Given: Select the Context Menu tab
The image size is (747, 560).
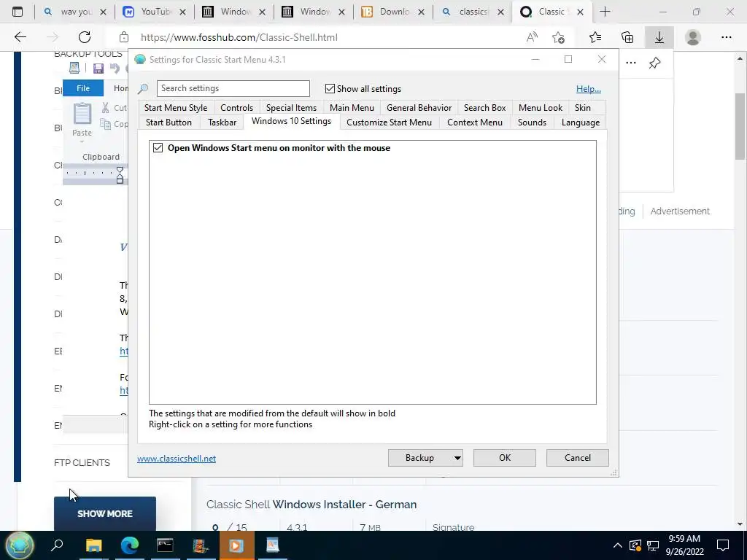Looking at the screenshot, I should (x=474, y=122).
